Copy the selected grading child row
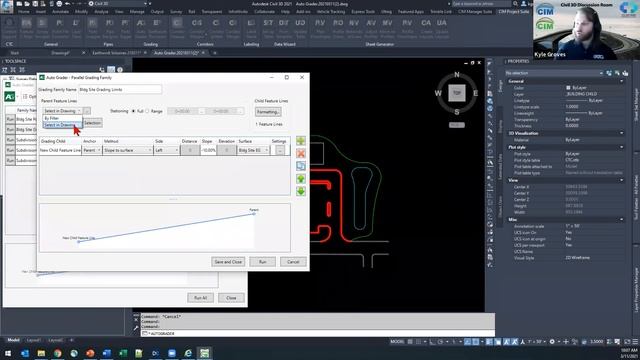Viewport: 640px width, 360px height. coord(301,166)
